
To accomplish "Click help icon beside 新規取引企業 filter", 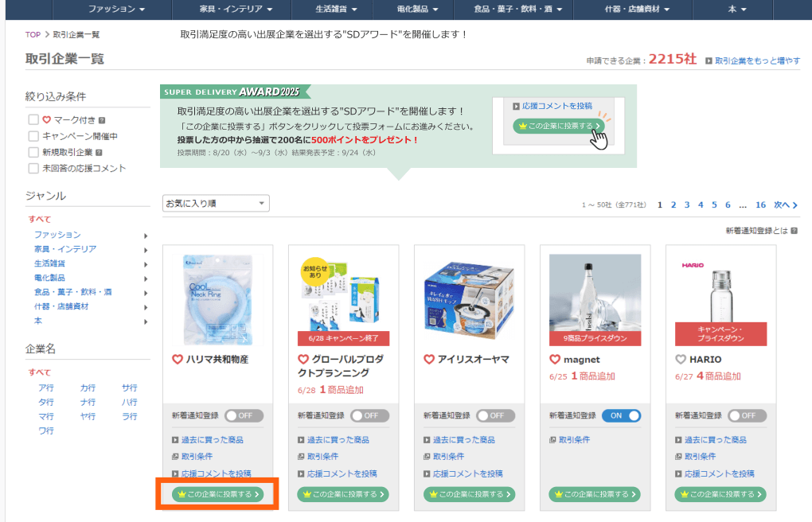I will tap(99, 152).
